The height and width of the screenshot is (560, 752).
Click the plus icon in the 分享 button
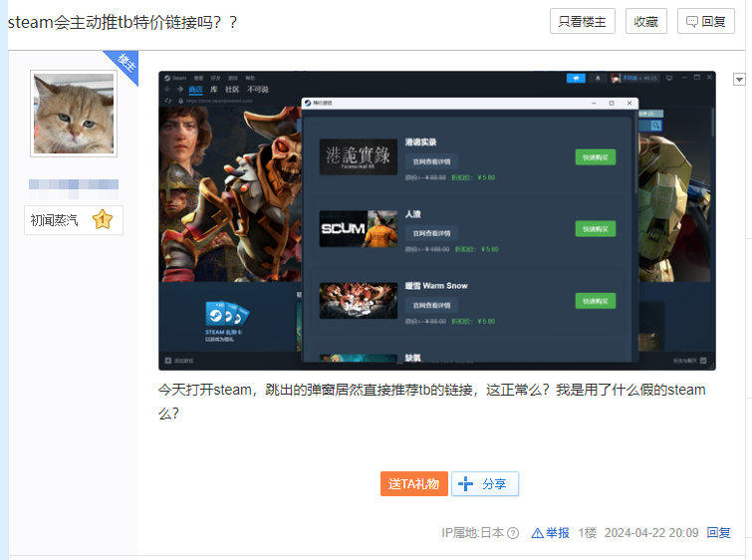click(465, 483)
